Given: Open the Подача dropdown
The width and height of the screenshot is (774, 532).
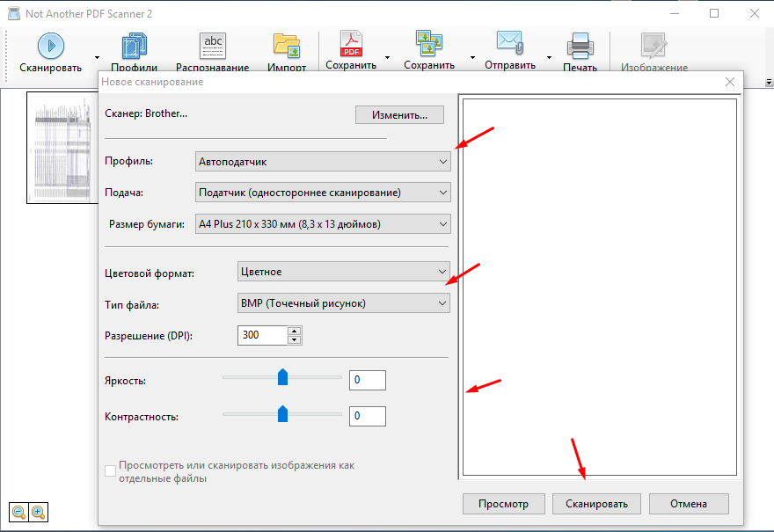Looking at the screenshot, I should click(x=323, y=193).
